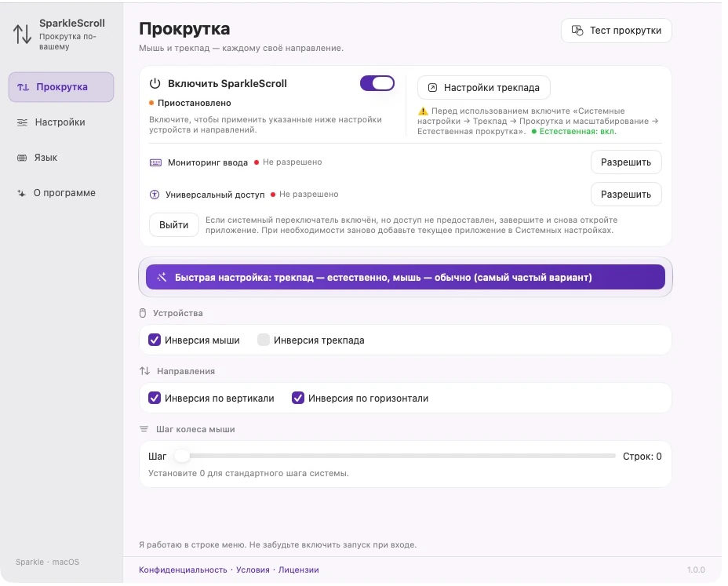Click the external-link icon in Настройки трекпада button
The image size is (728, 586).
(432, 88)
